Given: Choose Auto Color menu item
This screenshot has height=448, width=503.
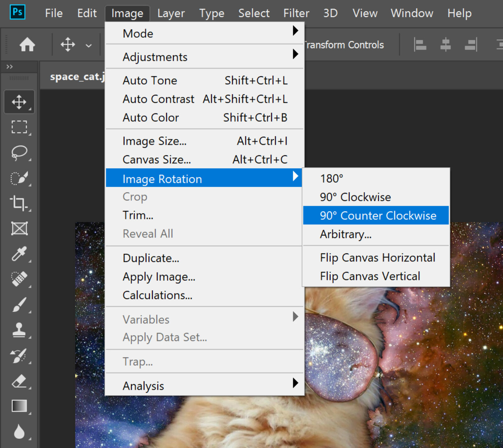Looking at the screenshot, I should [205, 117].
